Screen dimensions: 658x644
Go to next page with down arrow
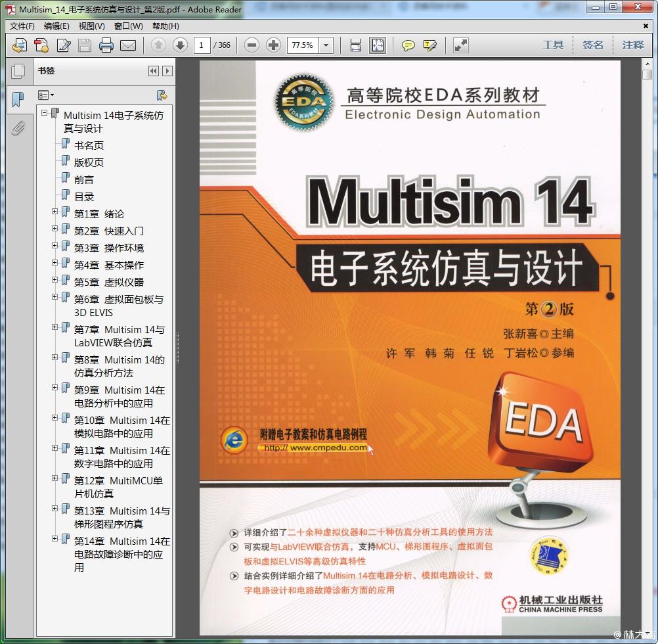pos(180,45)
